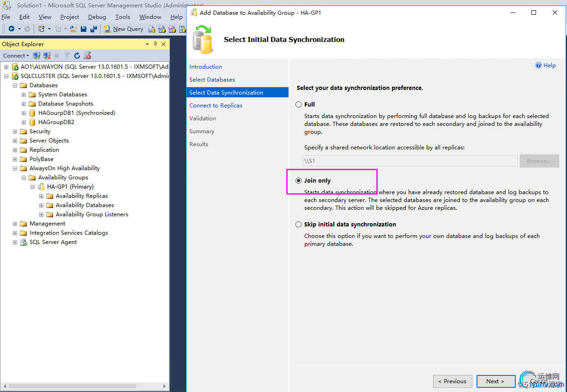
Task: Click the SQLCLUSTER server icon
Action: click(15, 76)
